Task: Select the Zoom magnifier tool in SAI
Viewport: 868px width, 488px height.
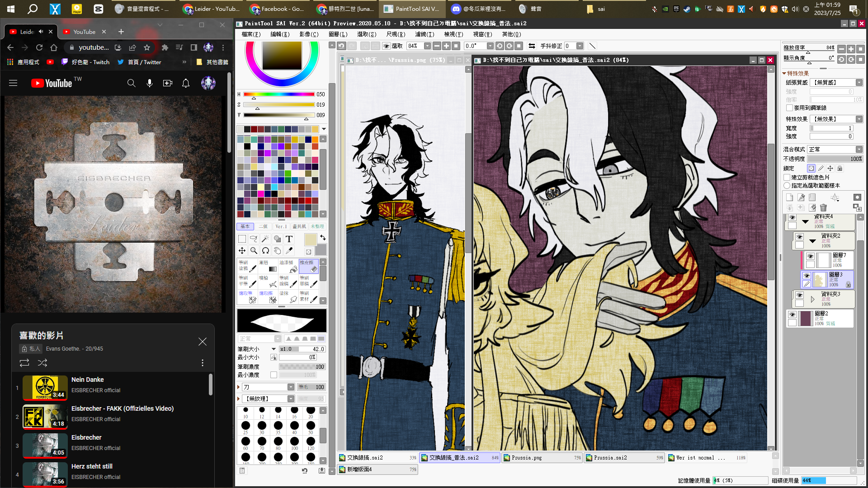Action: pos(254,251)
